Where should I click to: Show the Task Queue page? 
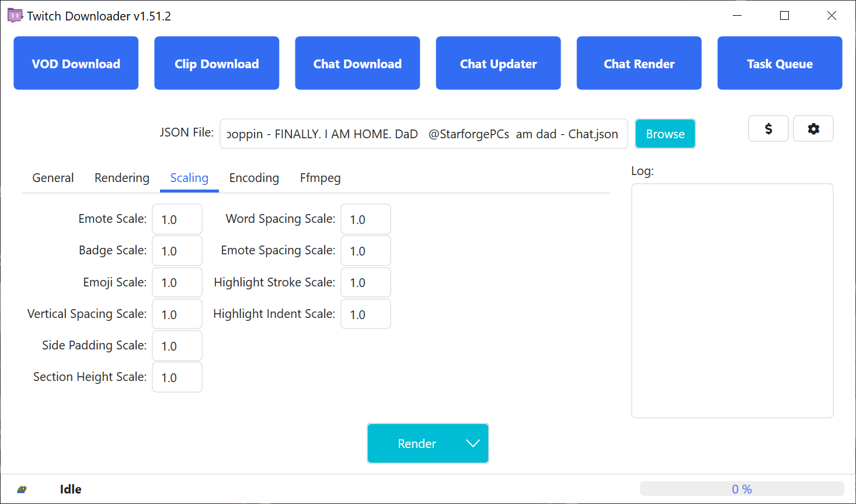click(x=780, y=63)
